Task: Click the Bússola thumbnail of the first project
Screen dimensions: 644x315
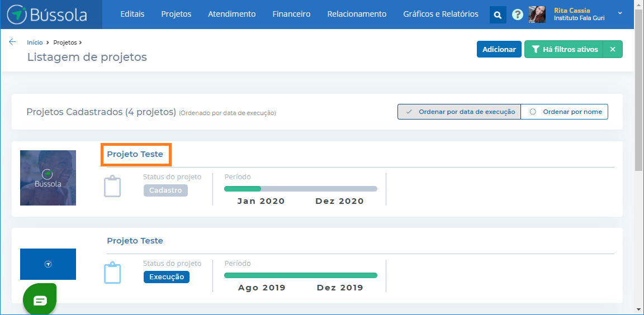Action: coord(48,178)
